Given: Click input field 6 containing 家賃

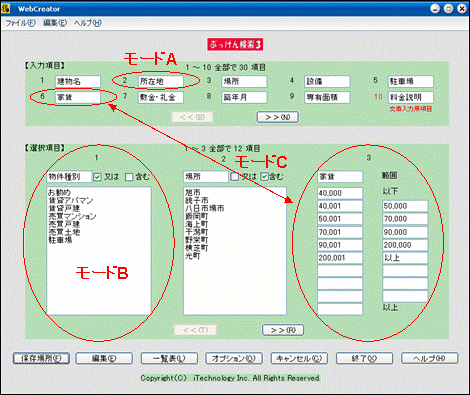Looking at the screenshot, I should [x=78, y=97].
